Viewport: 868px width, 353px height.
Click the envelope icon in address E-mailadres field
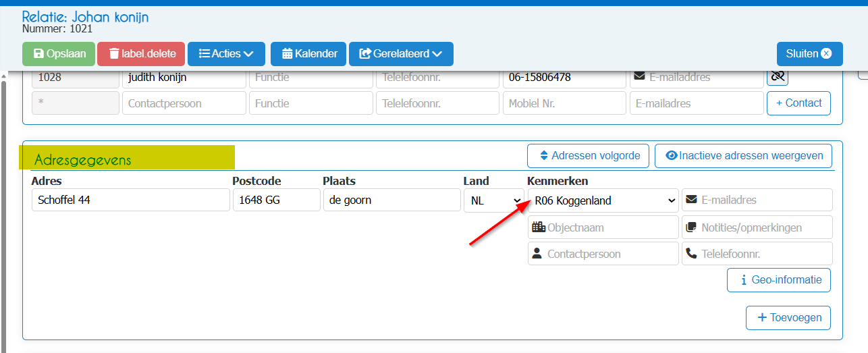691,200
